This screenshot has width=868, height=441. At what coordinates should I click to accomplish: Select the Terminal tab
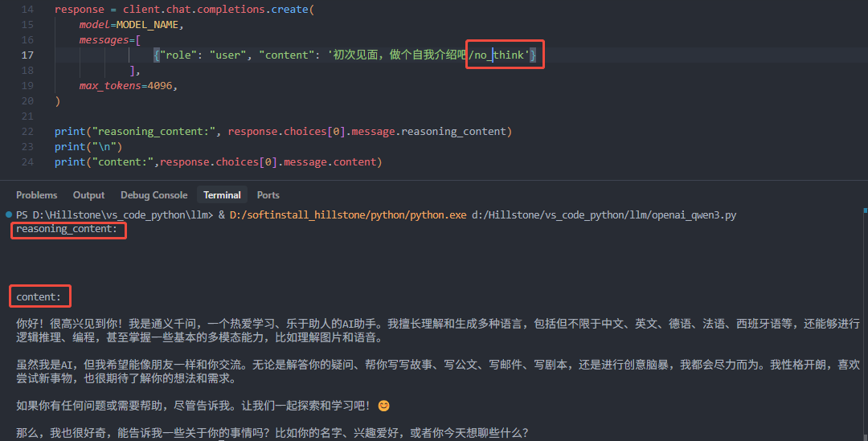[222, 194]
